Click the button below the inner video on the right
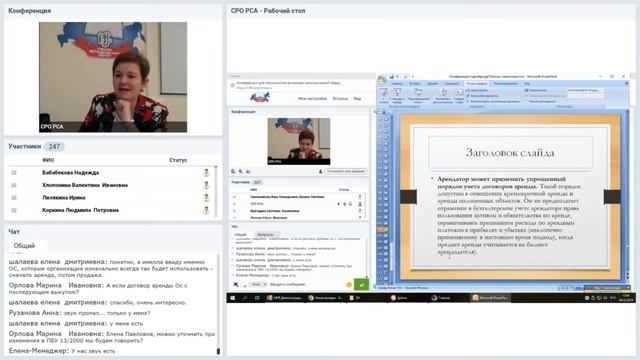640x360 pixels. point(345,171)
